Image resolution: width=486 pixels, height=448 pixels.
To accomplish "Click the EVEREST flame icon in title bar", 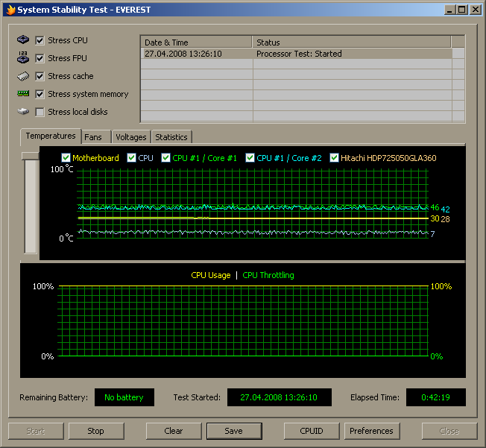I will point(10,9).
